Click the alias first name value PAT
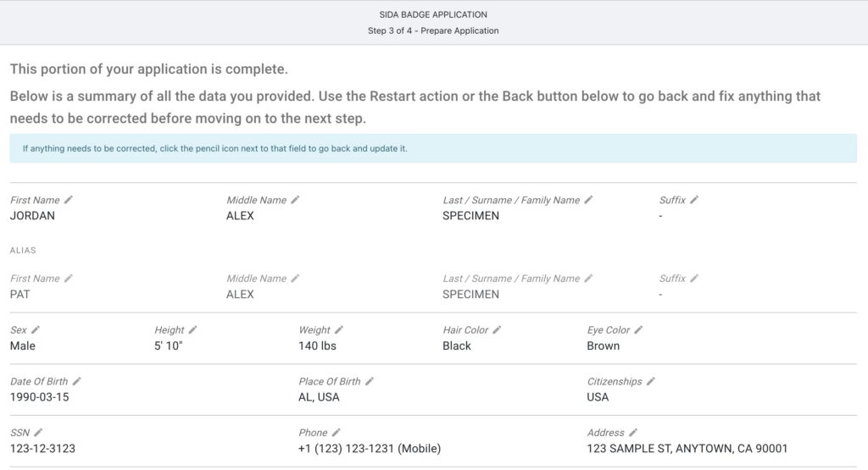 (x=20, y=294)
